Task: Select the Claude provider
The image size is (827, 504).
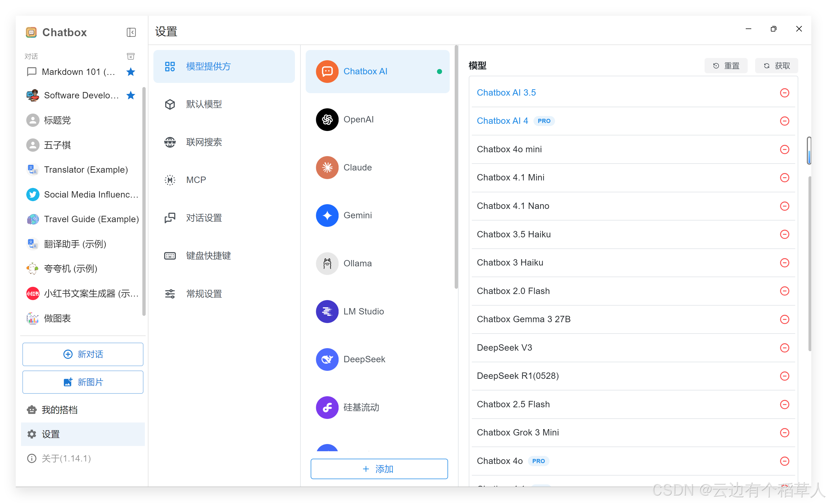Action: coord(377,167)
